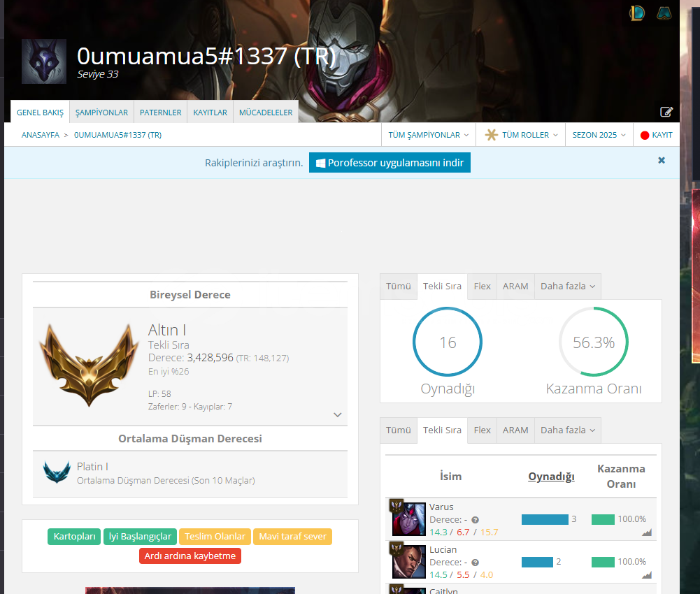Select Tekli Sıra tab in champions table panel

pos(443,430)
